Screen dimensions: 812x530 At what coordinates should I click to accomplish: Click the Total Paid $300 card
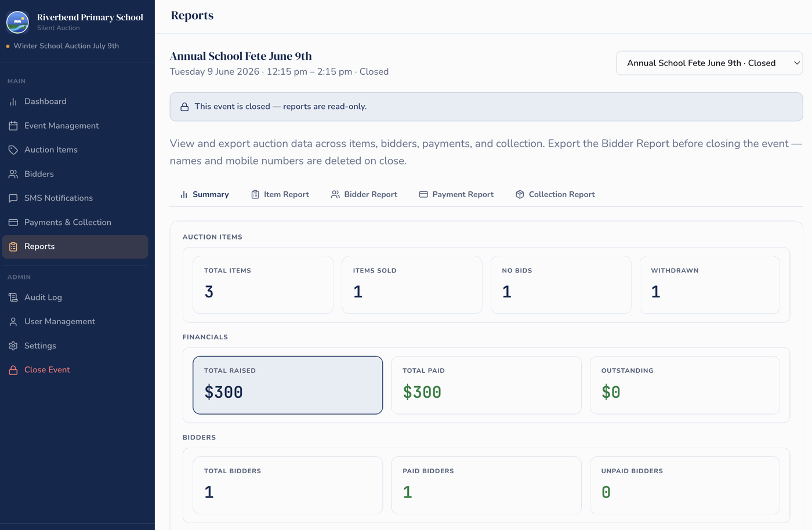tap(486, 385)
